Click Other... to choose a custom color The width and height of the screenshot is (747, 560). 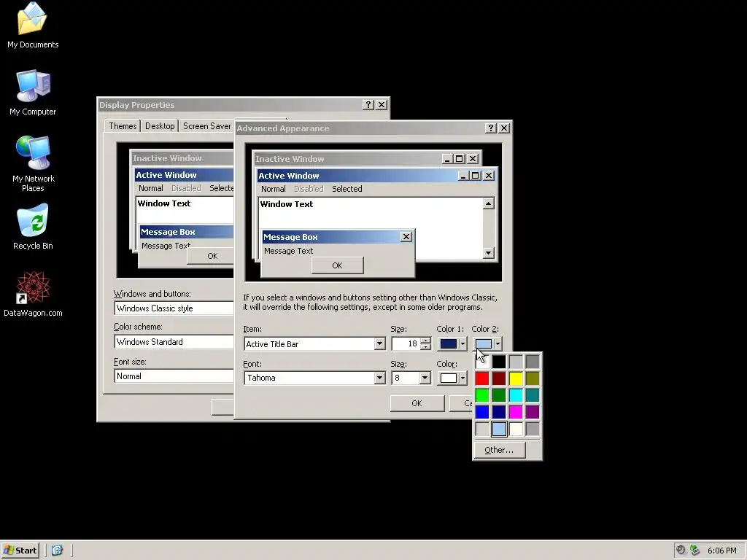coord(499,450)
